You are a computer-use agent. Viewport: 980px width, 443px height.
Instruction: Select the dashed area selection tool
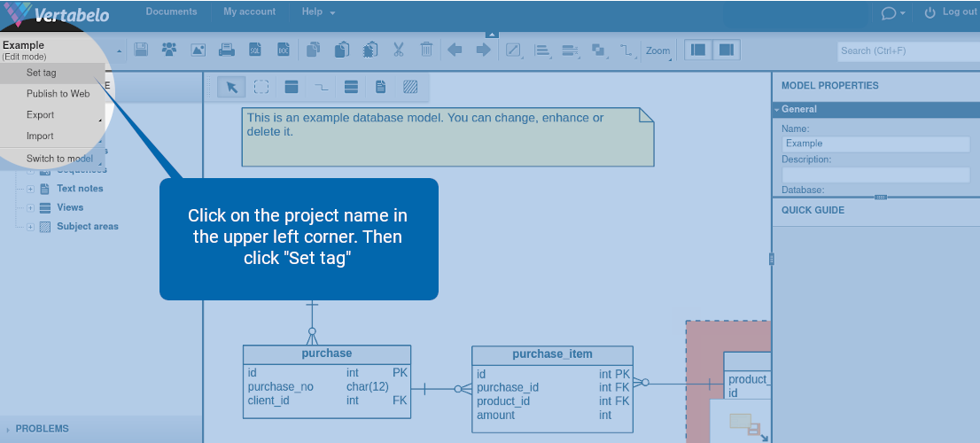261,87
